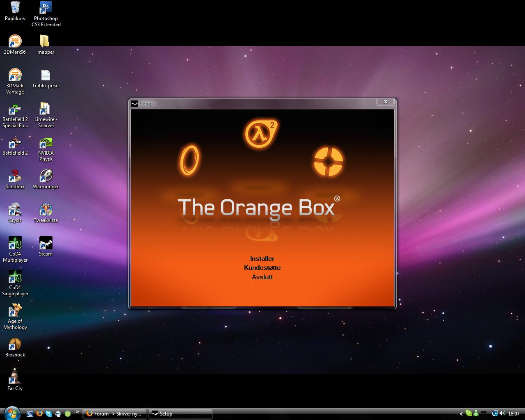
Task: Click the globe quick launch icon
Action: click(x=58, y=414)
